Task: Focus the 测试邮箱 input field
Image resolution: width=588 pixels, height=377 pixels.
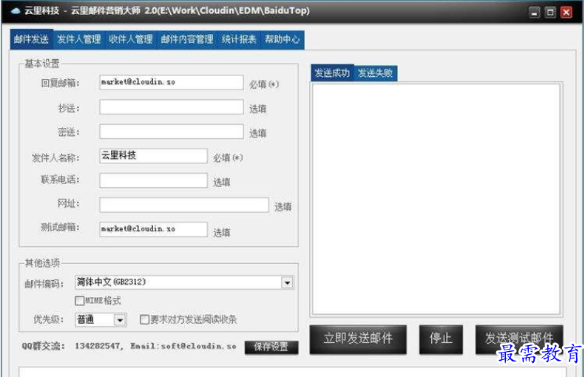Action: click(x=153, y=229)
